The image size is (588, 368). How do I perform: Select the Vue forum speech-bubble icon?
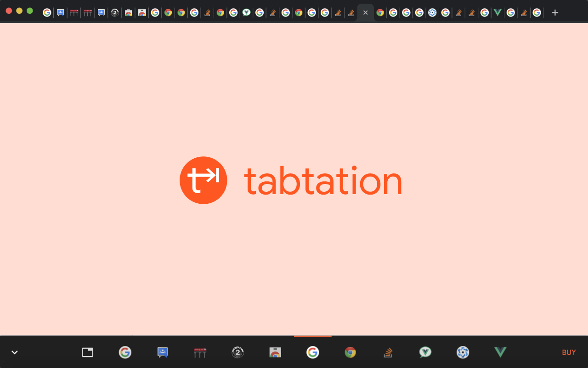point(425,352)
